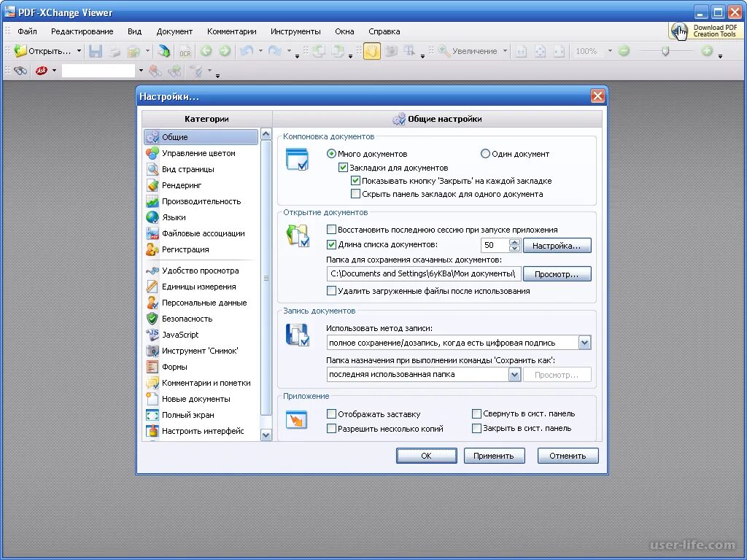Viewport: 747px width, 560px height.
Task: Select the Один документ radio option
Action: point(485,154)
